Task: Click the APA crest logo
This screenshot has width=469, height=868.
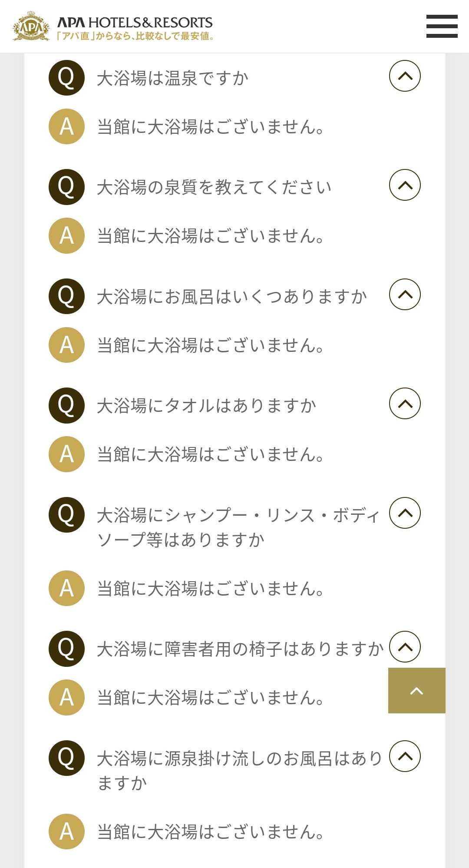Action: (31, 27)
